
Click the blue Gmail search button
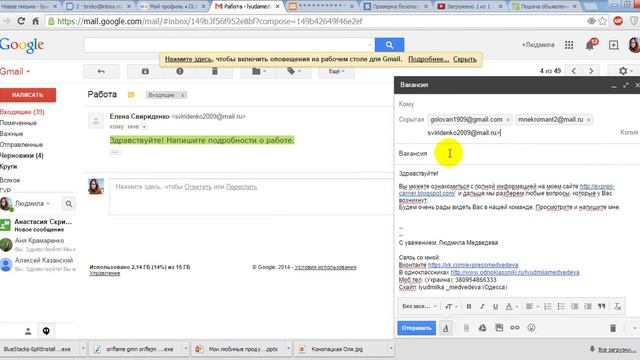[389, 45]
